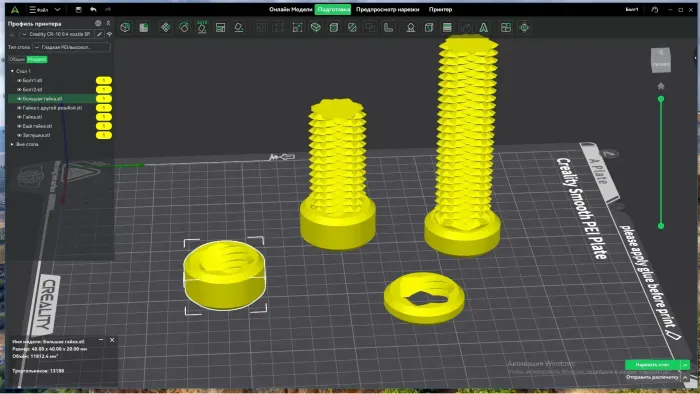Expand the Вне стола tree node
Viewport: 700px width, 394px height.
coord(12,144)
